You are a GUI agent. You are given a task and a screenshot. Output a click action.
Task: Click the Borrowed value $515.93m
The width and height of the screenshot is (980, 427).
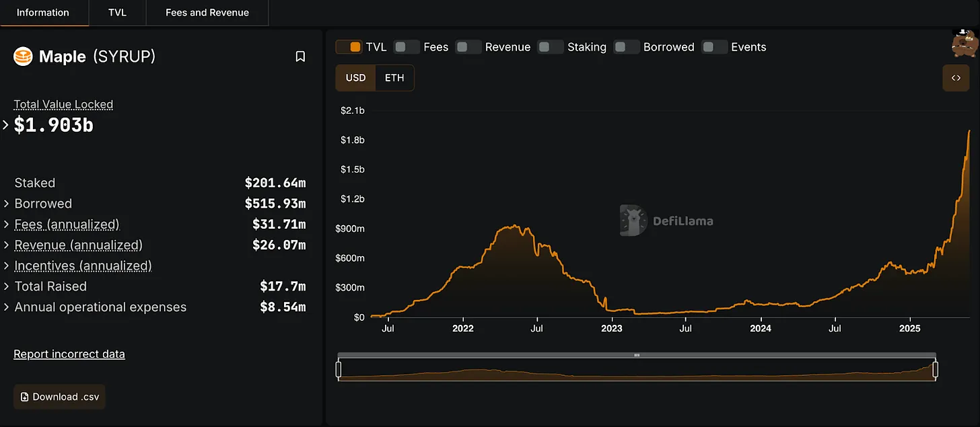pos(275,204)
